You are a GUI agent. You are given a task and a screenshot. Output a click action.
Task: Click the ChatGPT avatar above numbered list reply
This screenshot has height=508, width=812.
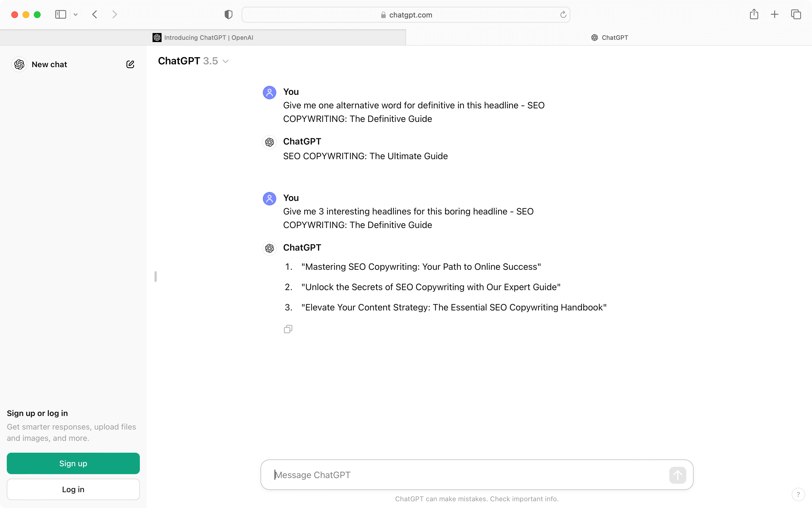pyautogui.click(x=270, y=248)
